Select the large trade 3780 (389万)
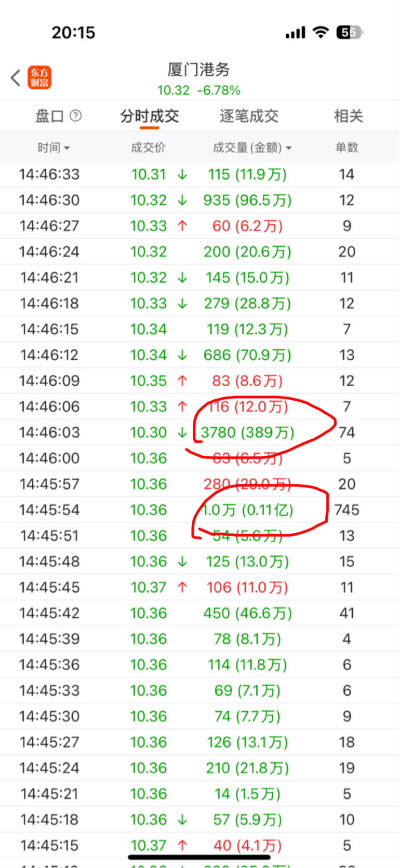 coord(247,432)
